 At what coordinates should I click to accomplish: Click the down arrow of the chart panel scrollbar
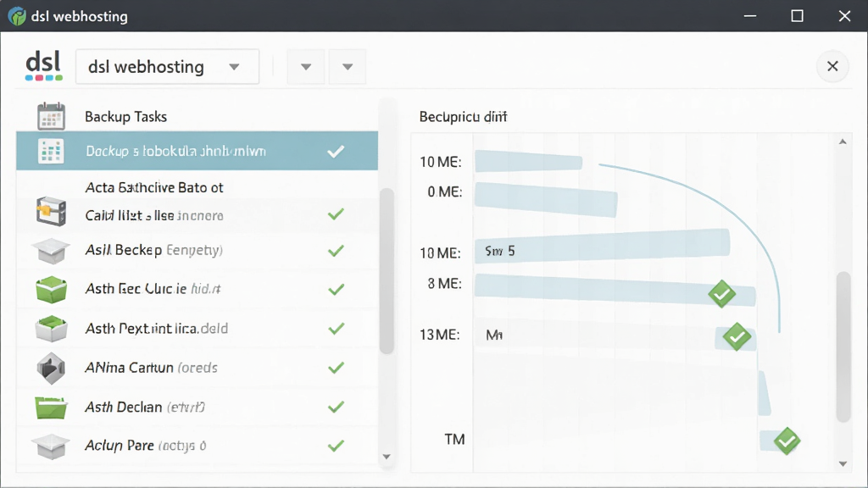pos(843,463)
